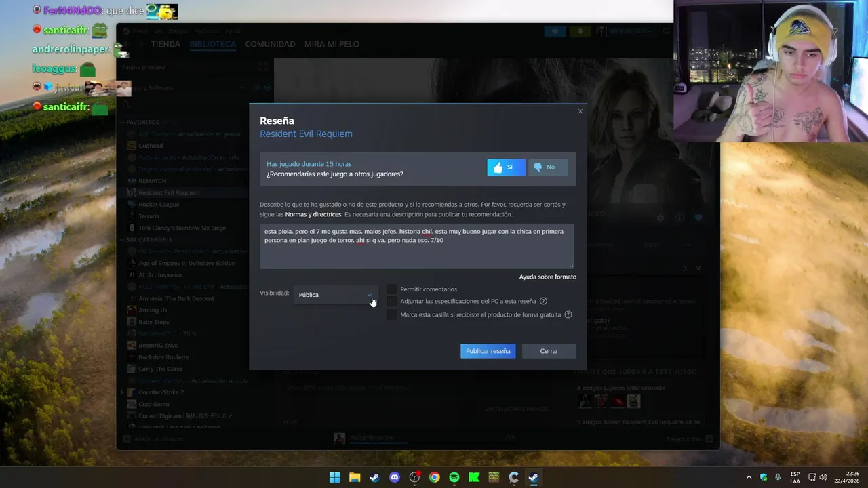Toggle favorite heart icon for the game
868x488 pixels.
(x=698, y=218)
